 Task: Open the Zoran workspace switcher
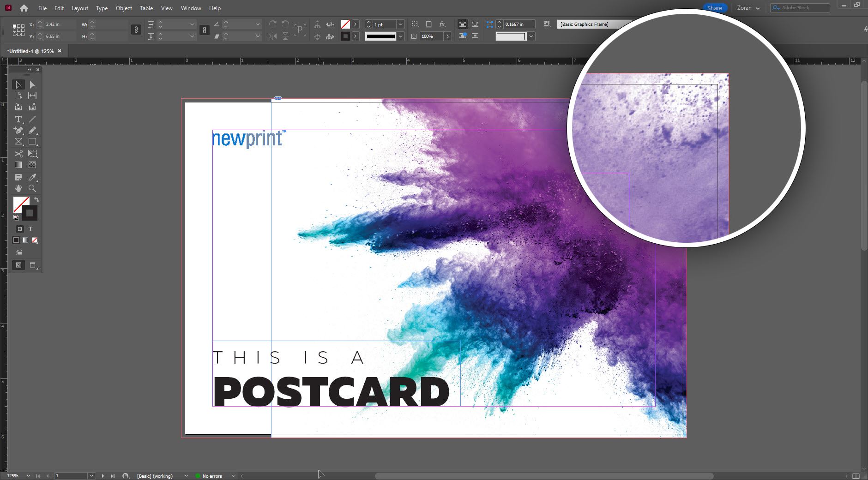tap(748, 8)
